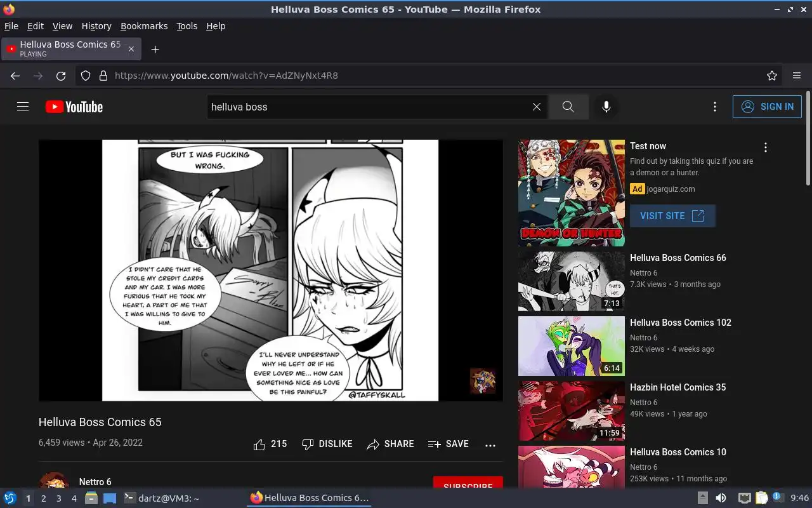
Task: Open Helluva Boss Comics 102 title
Action: point(681,323)
